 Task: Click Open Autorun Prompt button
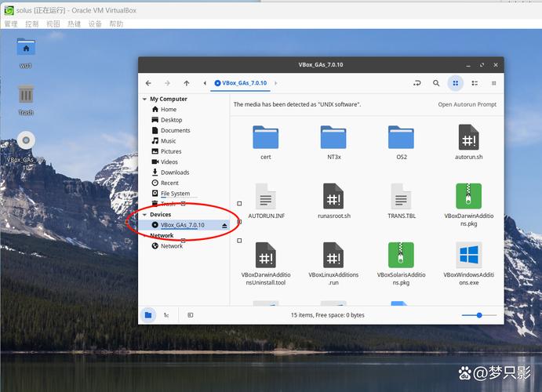click(467, 104)
